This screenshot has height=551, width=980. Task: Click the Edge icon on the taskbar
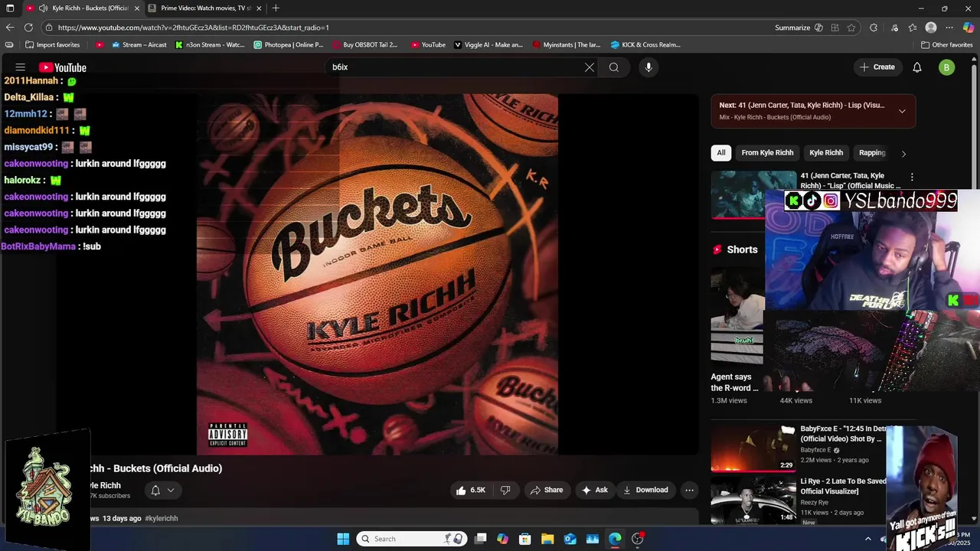(615, 539)
